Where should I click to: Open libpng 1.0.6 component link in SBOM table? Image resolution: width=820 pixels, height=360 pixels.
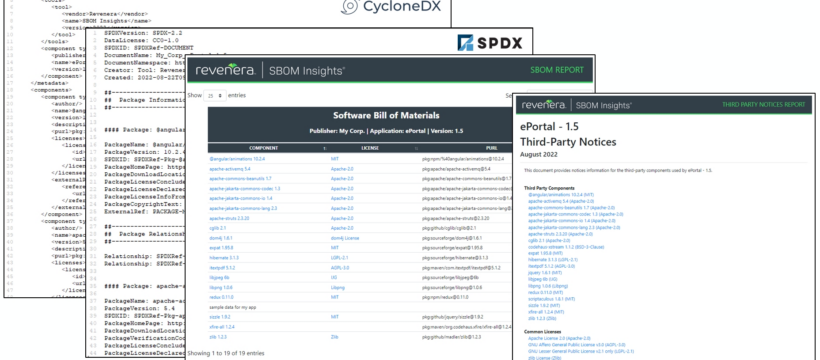221,287
